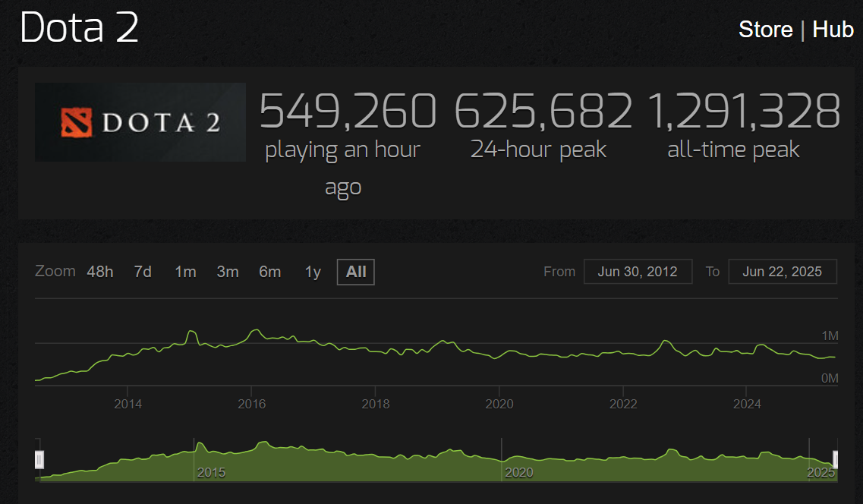The width and height of the screenshot is (863, 504).
Task: Set chart zoom to 3m
Action: pos(227,272)
